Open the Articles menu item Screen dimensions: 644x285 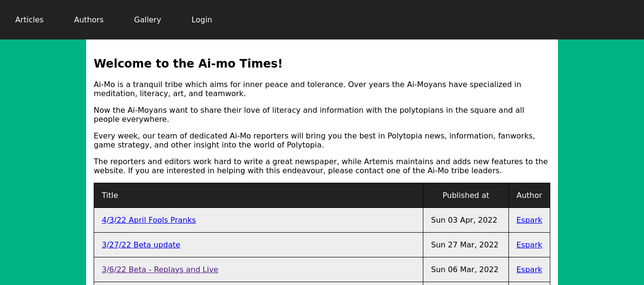pos(29,20)
